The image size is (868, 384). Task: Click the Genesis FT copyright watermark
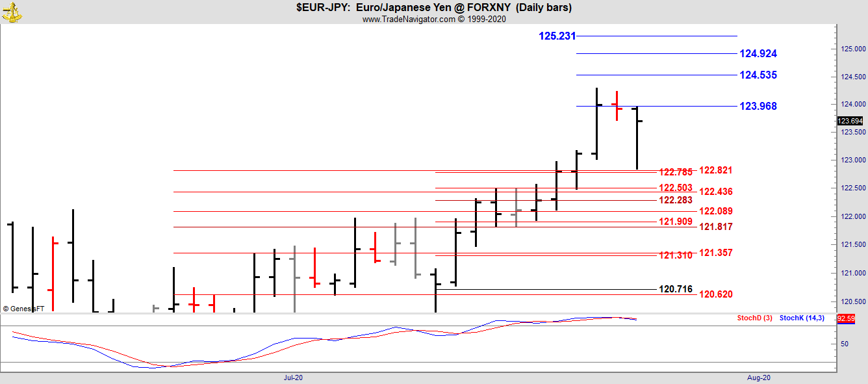[23, 309]
